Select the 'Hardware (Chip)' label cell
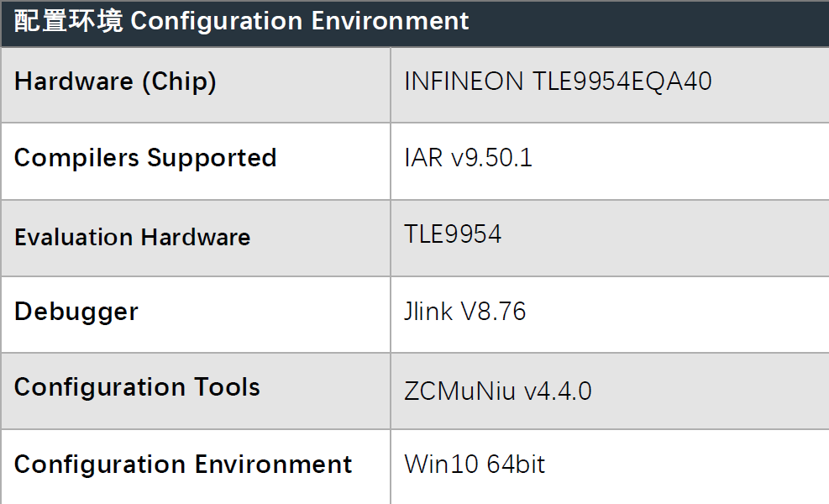Image resolution: width=829 pixels, height=504 pixels. click(x=115, y=82)
